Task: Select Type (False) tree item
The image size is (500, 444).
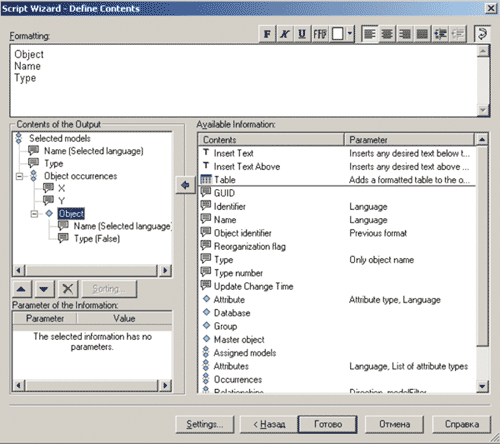Action: point(97,239)
